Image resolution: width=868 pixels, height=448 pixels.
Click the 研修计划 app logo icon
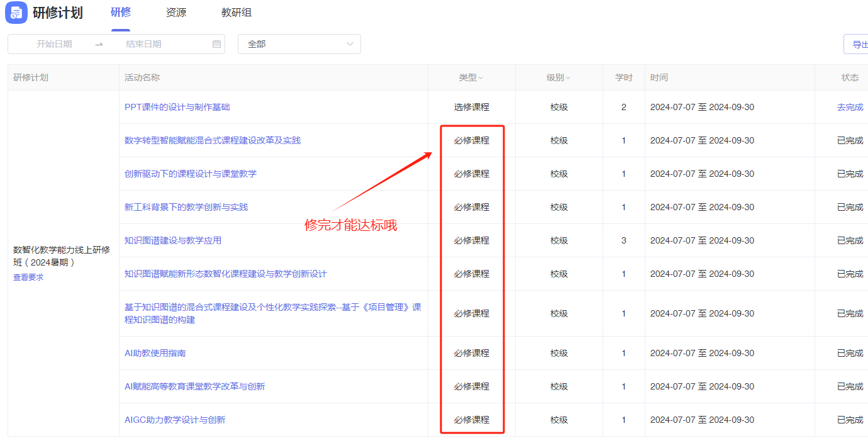pos(16,13)
